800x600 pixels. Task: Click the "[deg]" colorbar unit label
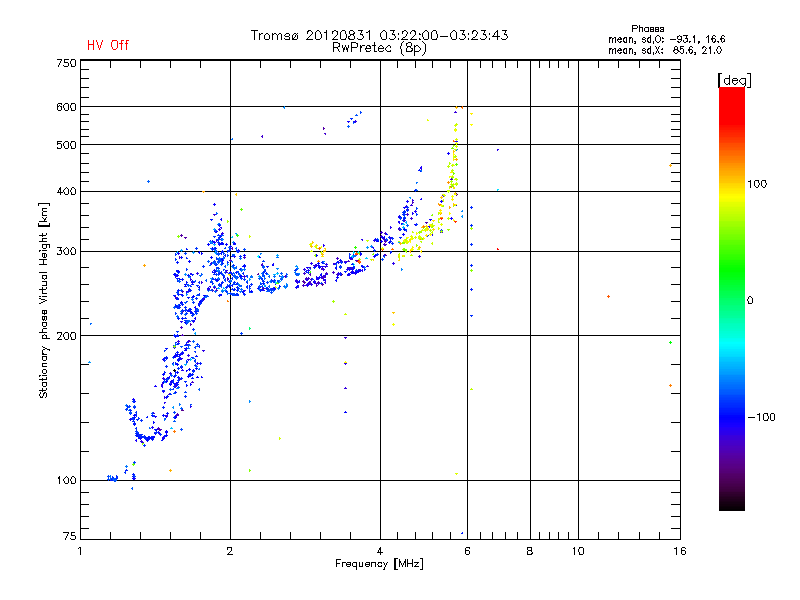point(734,80)
